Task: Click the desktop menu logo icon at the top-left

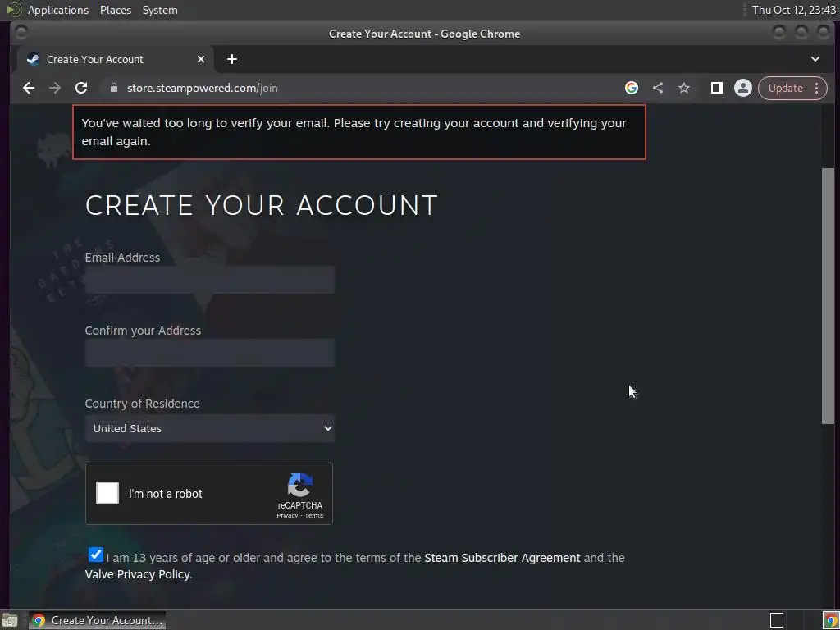Action: pyautogui.click(x=13, y=10)
